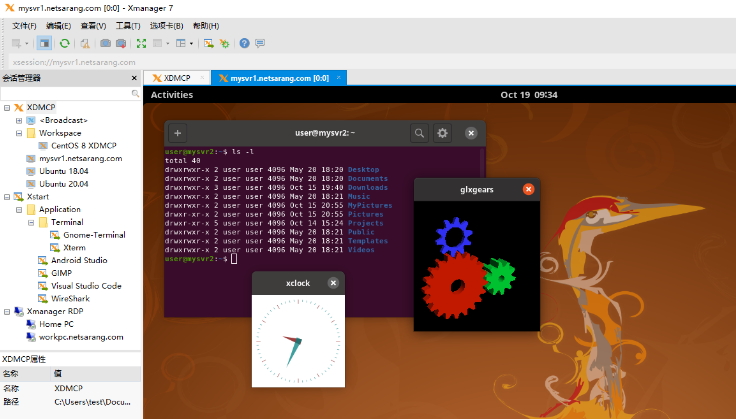
Task: Open the 查看(V) menu
Action: tap(93, 26)
